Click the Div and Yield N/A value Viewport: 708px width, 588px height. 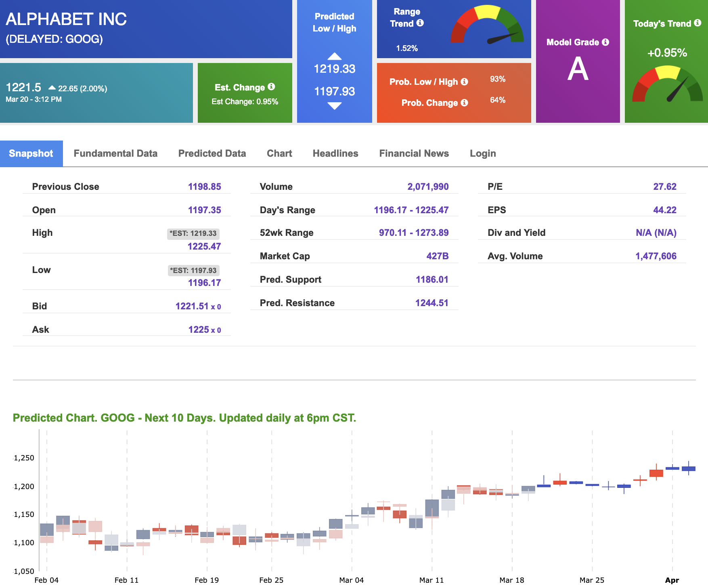(x=656, y=233)
